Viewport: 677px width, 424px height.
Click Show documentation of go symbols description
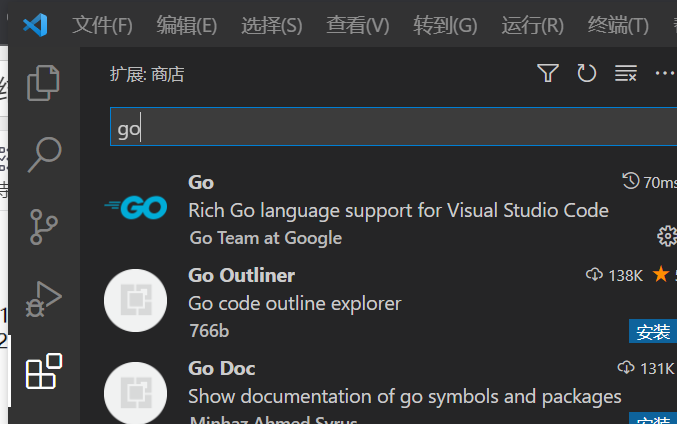(405, 396)
